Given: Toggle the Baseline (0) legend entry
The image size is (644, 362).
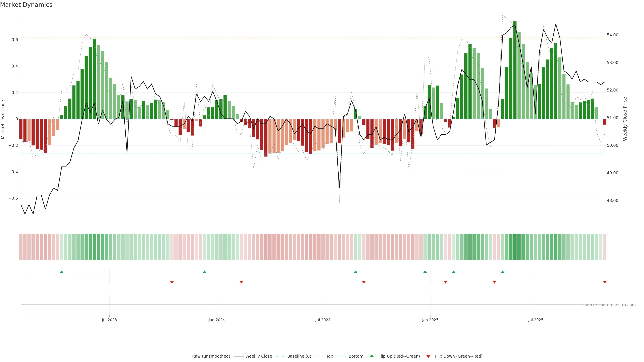Looking at the screenshot, I should pos(299,356).
